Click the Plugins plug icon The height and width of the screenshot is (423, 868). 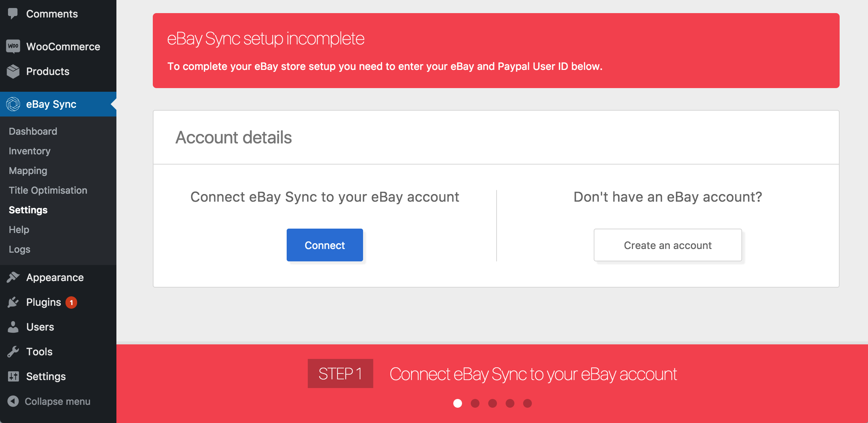[13, 302]
